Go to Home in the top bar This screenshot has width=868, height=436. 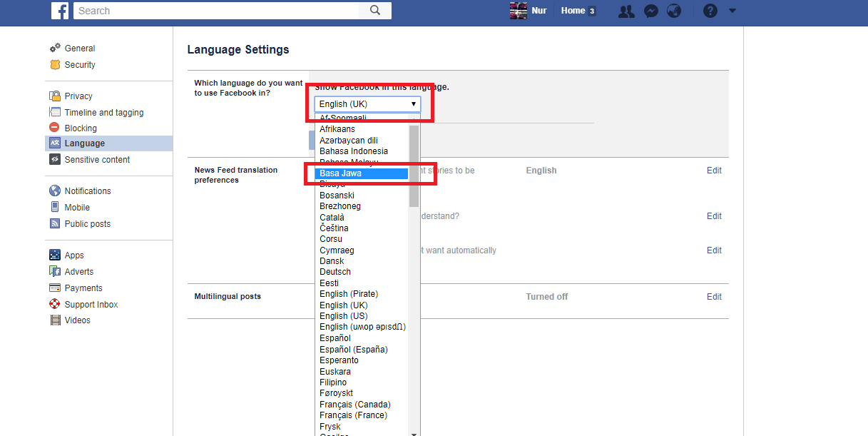point(573,11)
